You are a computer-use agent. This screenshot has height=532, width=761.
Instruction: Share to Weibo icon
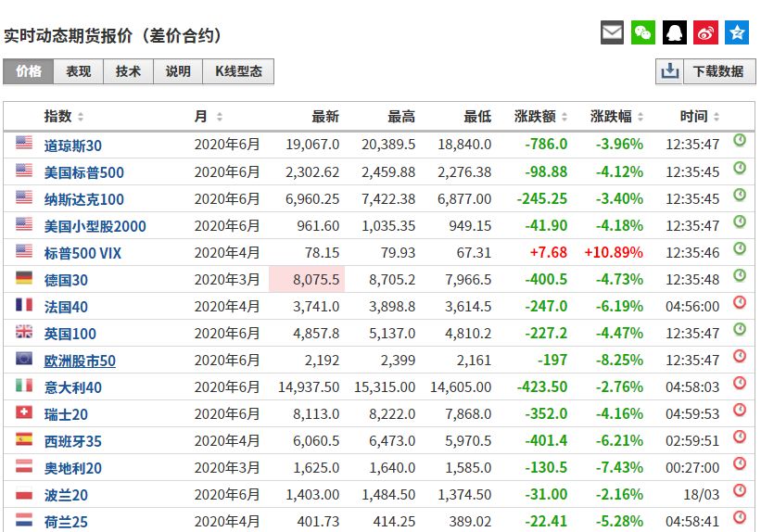coord(705,33)
